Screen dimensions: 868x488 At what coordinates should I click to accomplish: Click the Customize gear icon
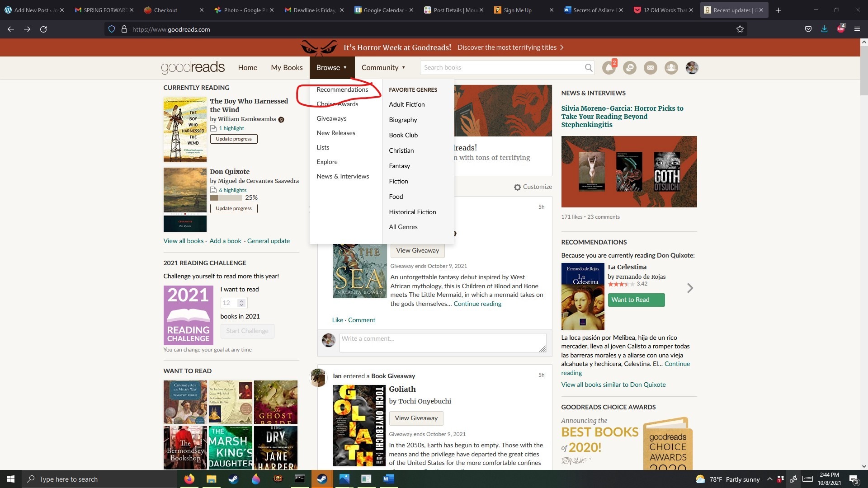(x=517, y=187)
